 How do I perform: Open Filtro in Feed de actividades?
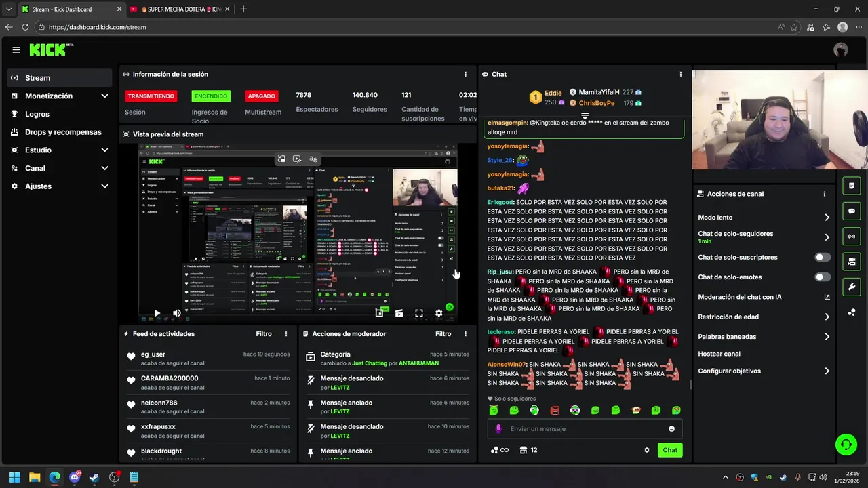point(264,334)
